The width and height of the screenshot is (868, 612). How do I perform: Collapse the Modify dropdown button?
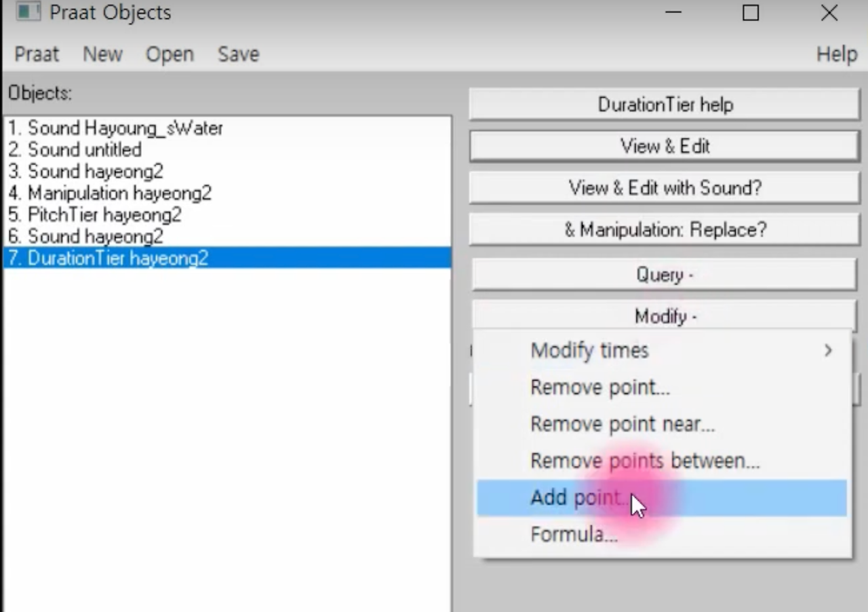pyautogui.click(x=665, y=316)
